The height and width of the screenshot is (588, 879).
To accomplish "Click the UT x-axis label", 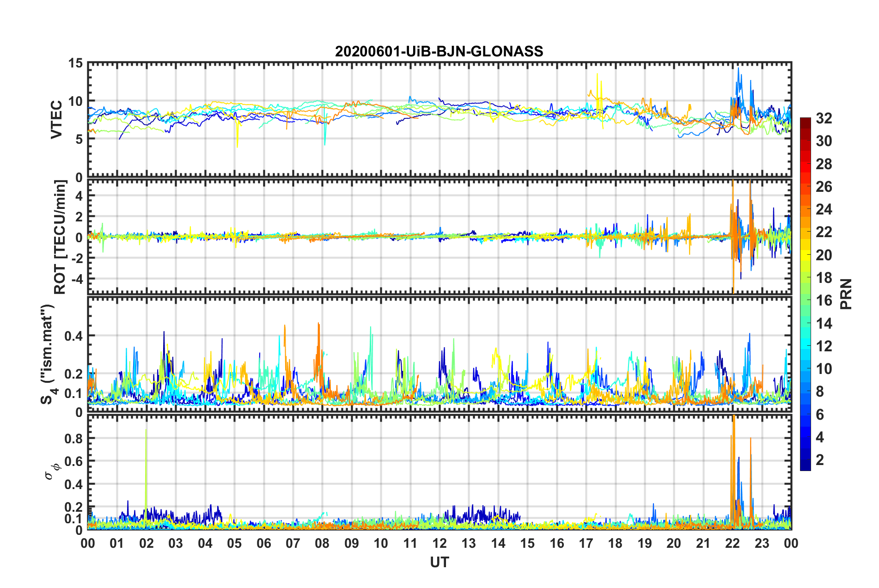I will coord(439,562).
